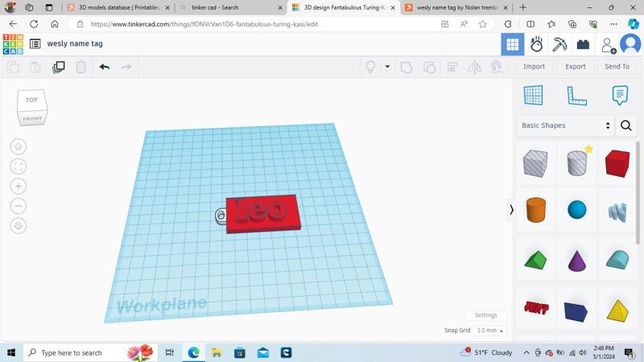
Task: Open the Blocks pickaxe mode
Action: coord(559,44)
